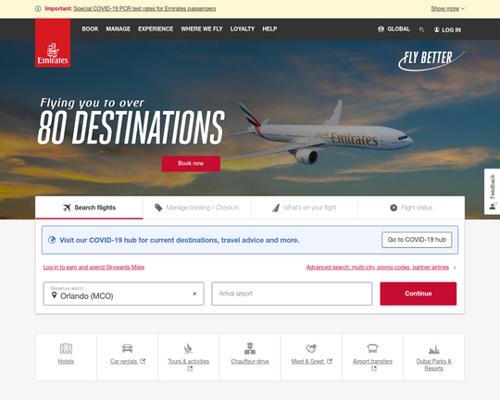The height and width of the screenshot is (400, 500).
Task: Expand the Show more notice
Action: coord(447,9)
